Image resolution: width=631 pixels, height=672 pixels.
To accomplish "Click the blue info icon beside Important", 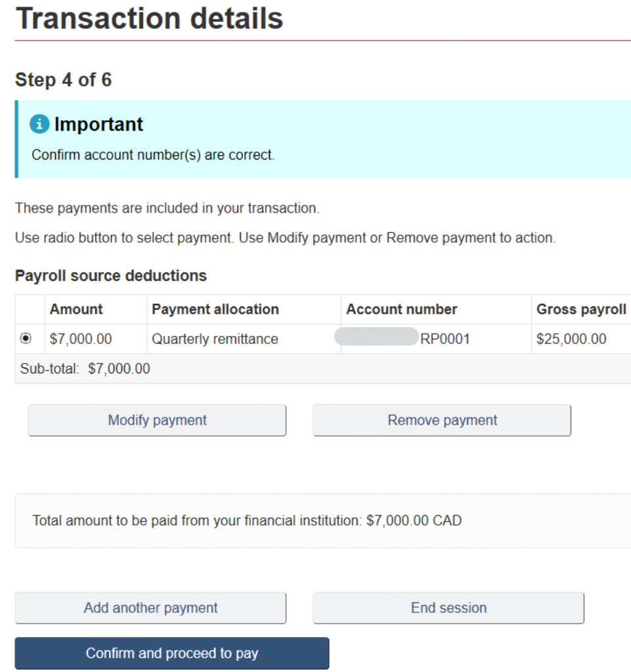I will pos(39,124).
